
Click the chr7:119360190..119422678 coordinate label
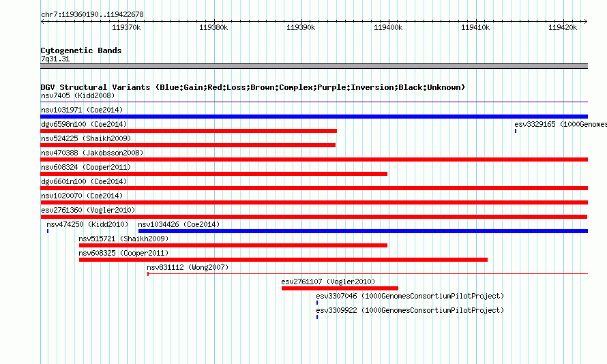[92, 15]
